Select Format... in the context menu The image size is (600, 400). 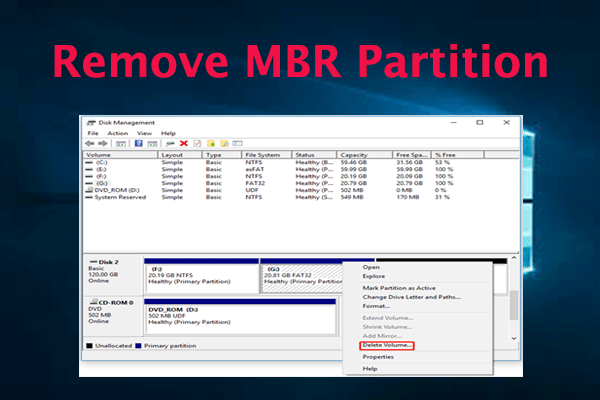pos(375,305)
